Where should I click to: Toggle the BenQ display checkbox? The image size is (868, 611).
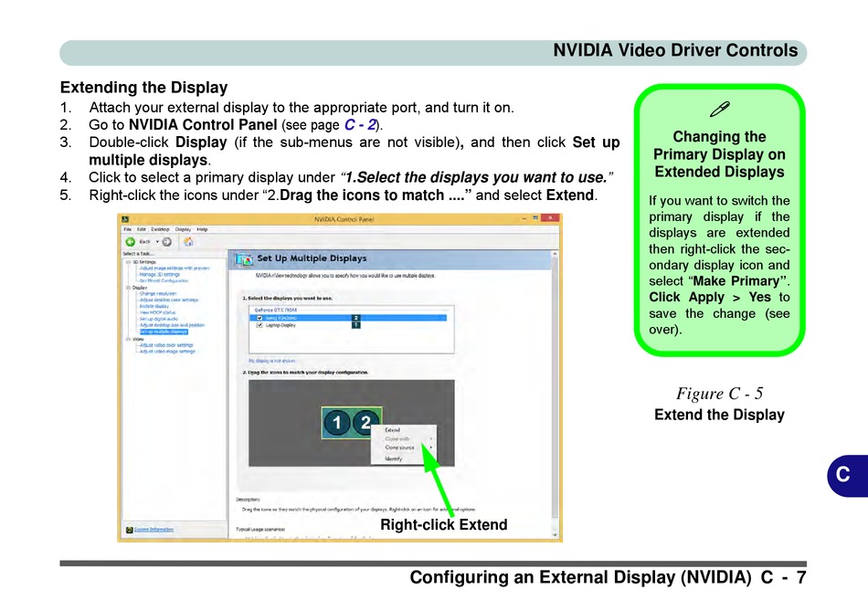point(259,318)
